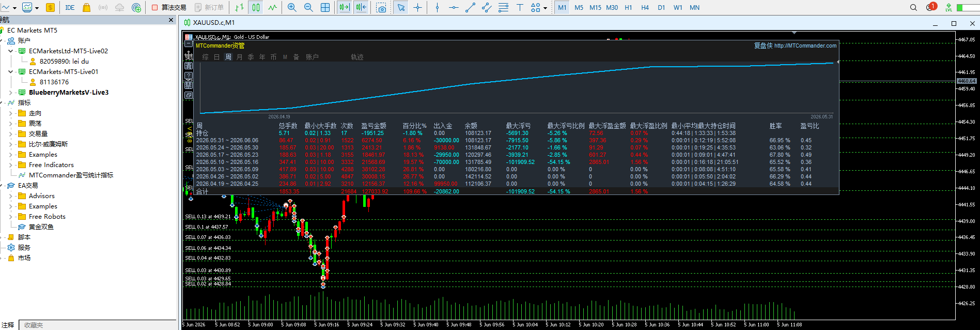The image size is (980, 330).
Task: Select the 账户 account tab in MTCommander
Action: tap(312, 57)
